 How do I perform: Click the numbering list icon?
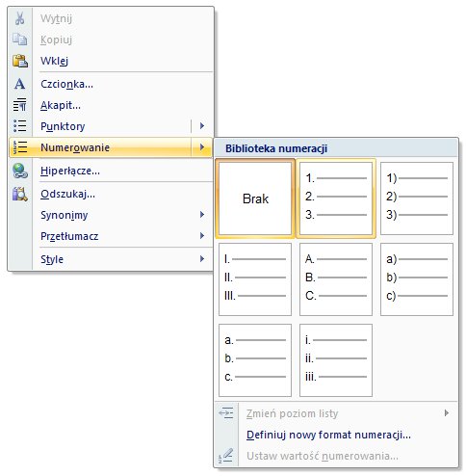20,147
